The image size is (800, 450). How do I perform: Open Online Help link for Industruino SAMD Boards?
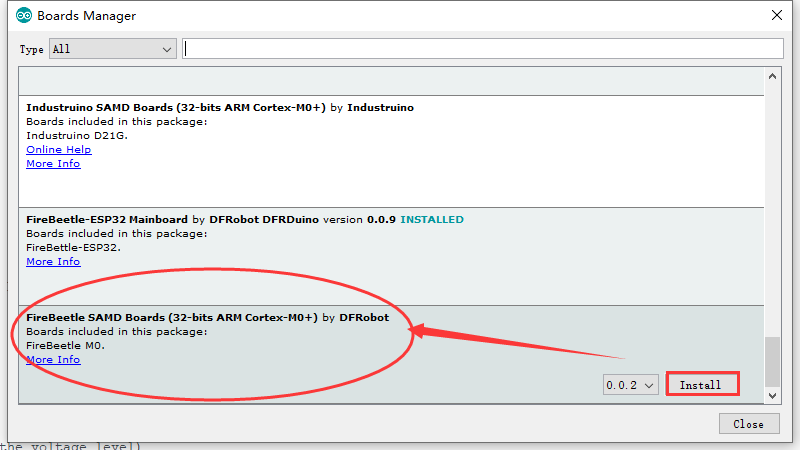point(59,149)
